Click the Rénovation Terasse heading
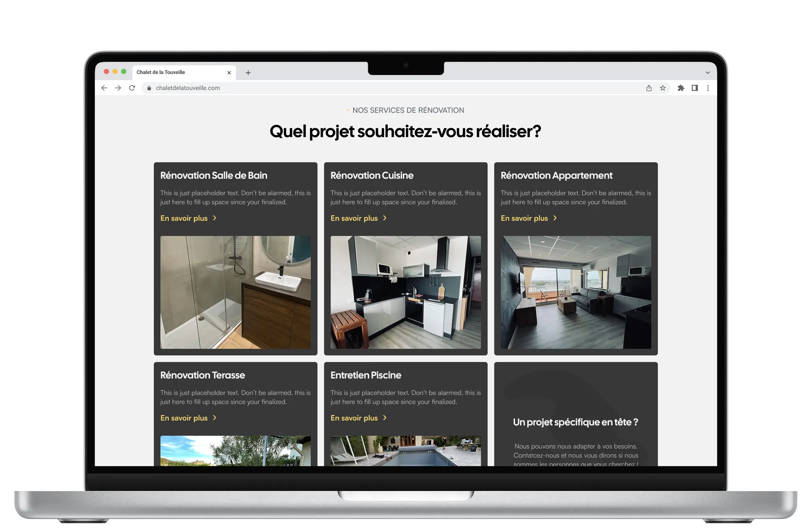Screen dimensions: 812x528 click(x=203, y=375)
